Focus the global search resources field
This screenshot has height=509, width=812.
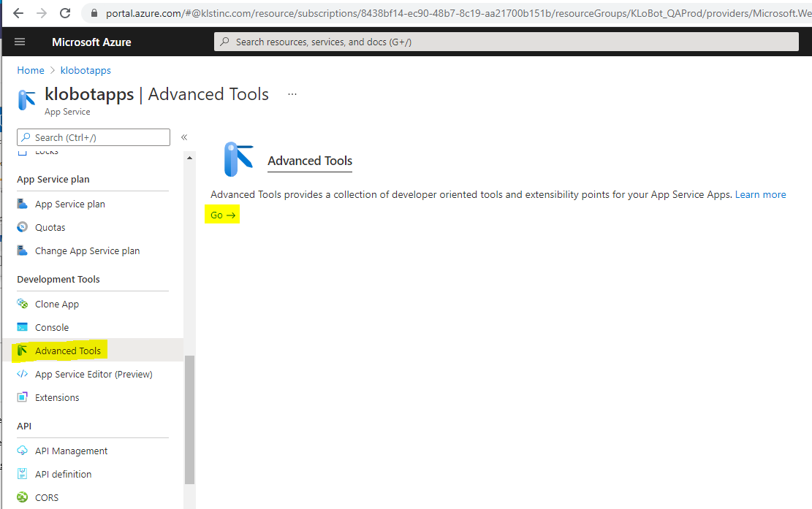[x=506, y=42]
